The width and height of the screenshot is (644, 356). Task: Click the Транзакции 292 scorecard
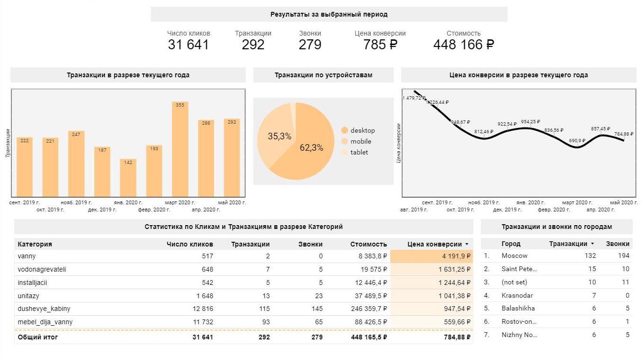pos(253,40)
